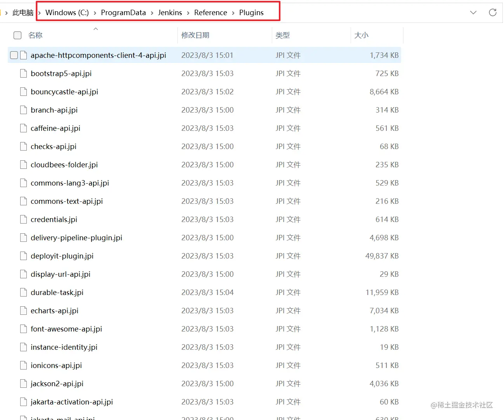Viewport: 504px width, 420px height.
Task: Tick the select-all checkbox beside 名称
Action: (x=17, y=35)
